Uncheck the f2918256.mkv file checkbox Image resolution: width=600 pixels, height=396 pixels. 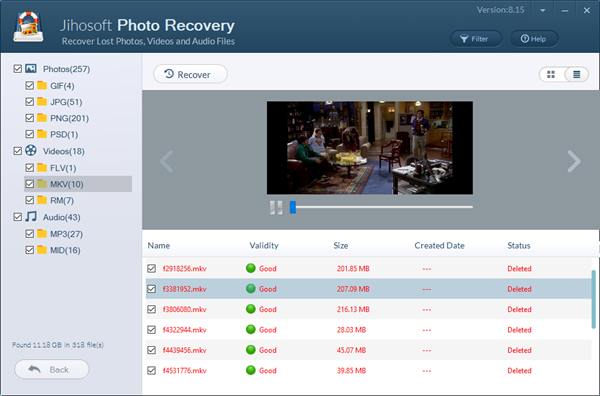[152, 268]
